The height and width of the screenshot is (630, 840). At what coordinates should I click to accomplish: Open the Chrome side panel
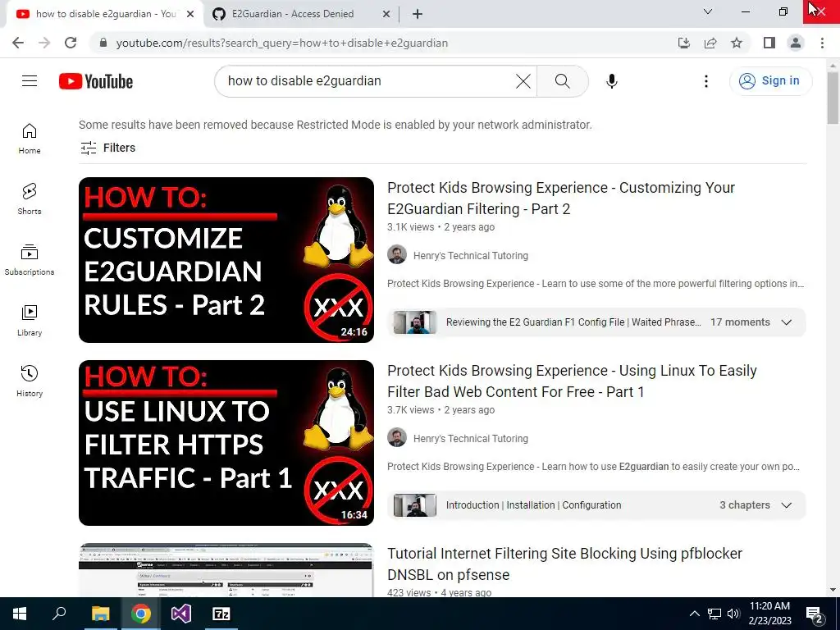click(769, 43)
